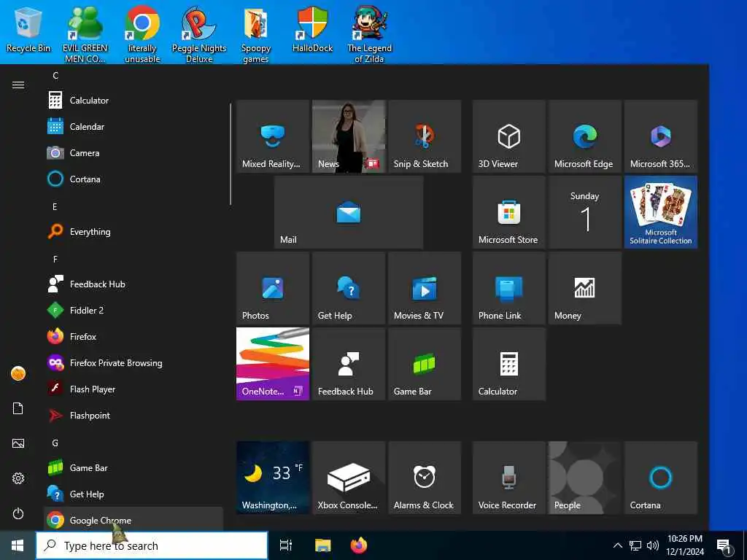Viewport: 747px width, 560px height.
Task: Launch Everything search app
Action: coord(133,232)
